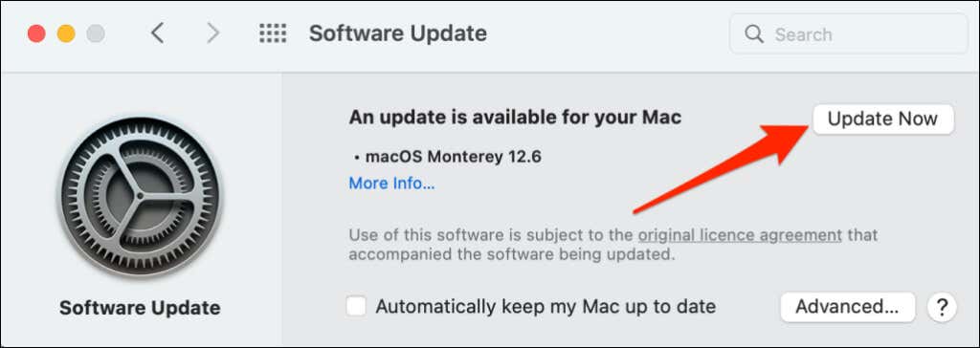
Task: Click the question mark help button
Action: coord(942,307)
